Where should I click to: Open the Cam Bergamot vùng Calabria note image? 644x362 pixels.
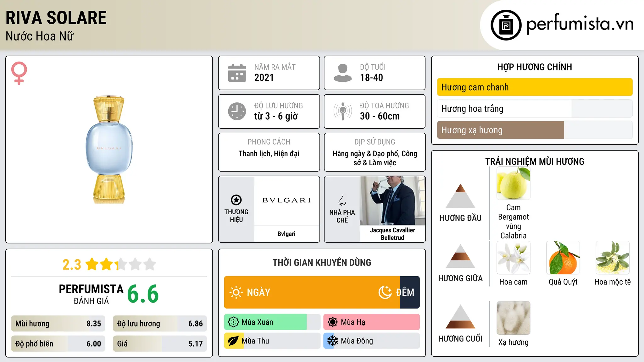pyautogui.click(x=514, y=184)
